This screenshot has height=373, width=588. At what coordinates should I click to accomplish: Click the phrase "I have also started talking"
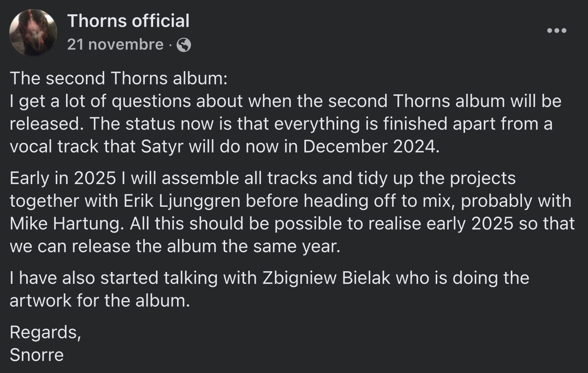tap(113, 278)
